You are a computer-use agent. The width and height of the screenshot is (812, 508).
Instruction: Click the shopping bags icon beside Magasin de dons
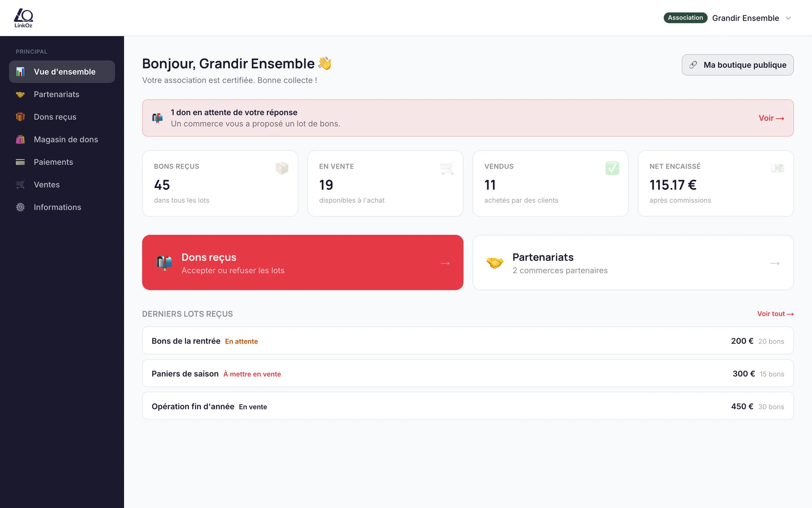pos(20,140)
